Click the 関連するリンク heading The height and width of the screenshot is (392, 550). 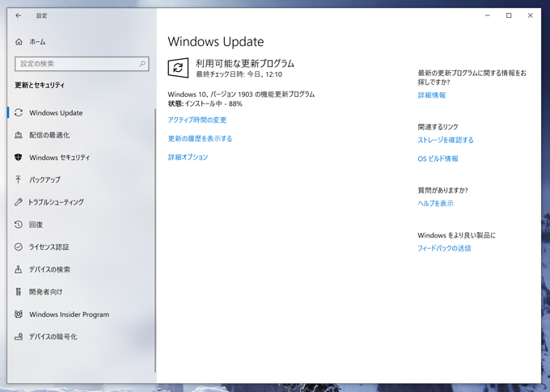point(438,127)
